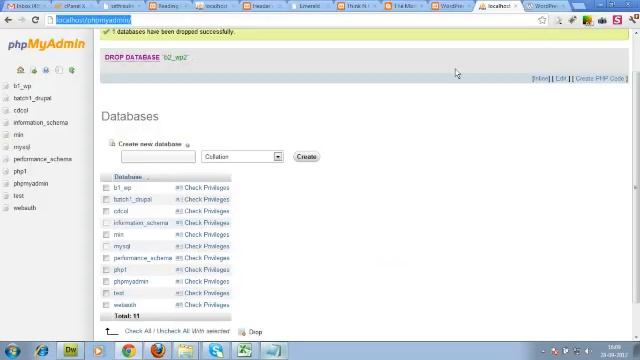
Task: Check the cdcol database checkbox
Action: coord(106,211)
